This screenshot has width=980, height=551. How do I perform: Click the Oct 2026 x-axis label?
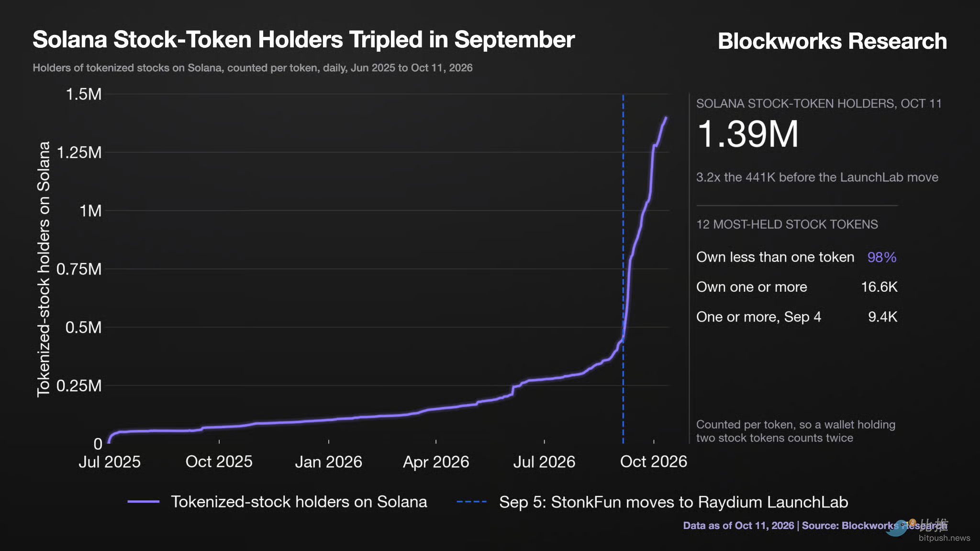tap(654, 462)
